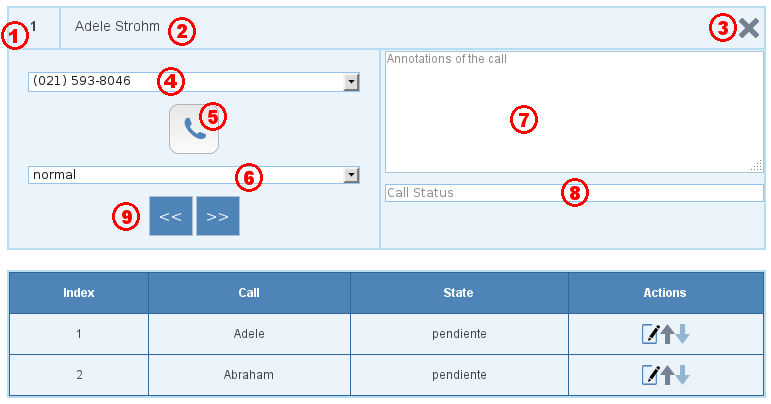
Task: Click the Adele Strohm contact name
Action: (x=117, y=27)
